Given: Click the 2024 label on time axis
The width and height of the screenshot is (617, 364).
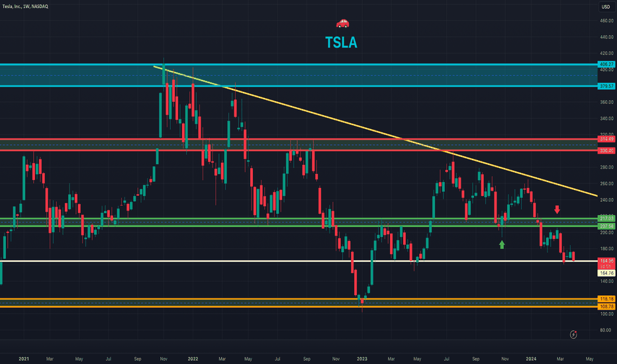Looking at the screenshot, I should click(531, 359).
